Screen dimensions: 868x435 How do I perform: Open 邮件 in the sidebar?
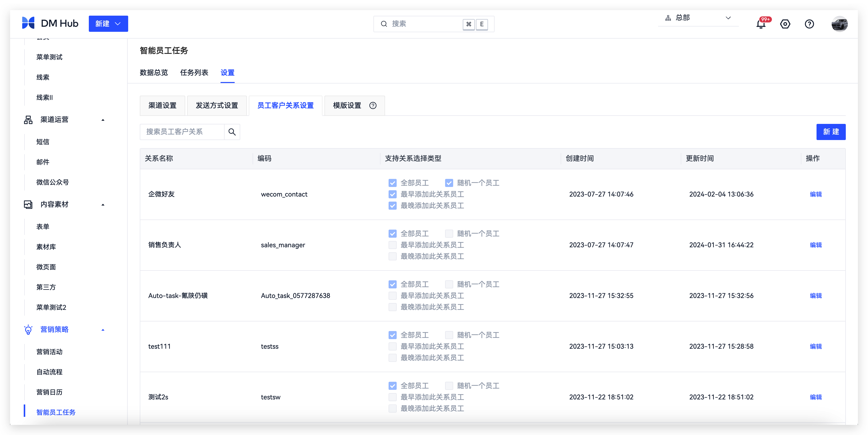tap(43, 162)
